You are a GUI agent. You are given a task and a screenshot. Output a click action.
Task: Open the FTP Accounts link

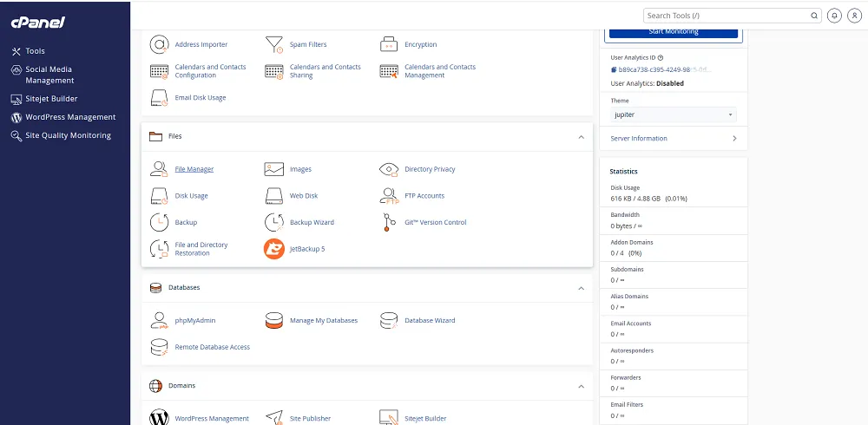424,196
